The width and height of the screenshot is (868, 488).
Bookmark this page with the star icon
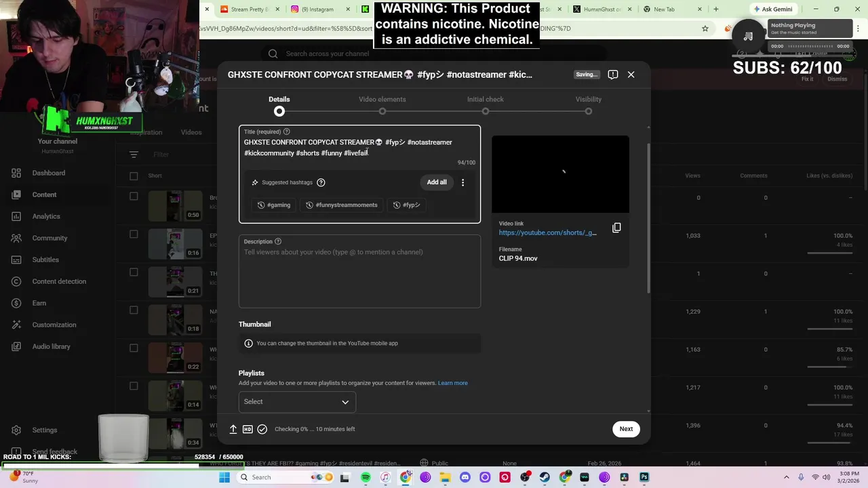[705, 28]
